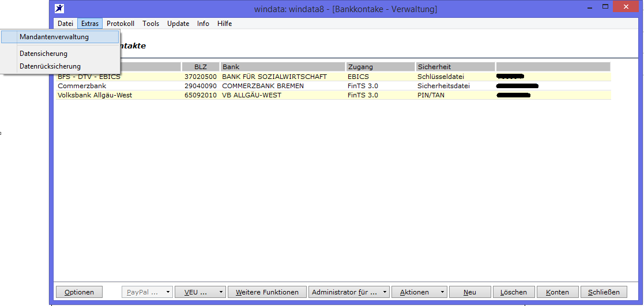Click the Weitere Funktionen button
644x306 pixels.
point(267,292)
